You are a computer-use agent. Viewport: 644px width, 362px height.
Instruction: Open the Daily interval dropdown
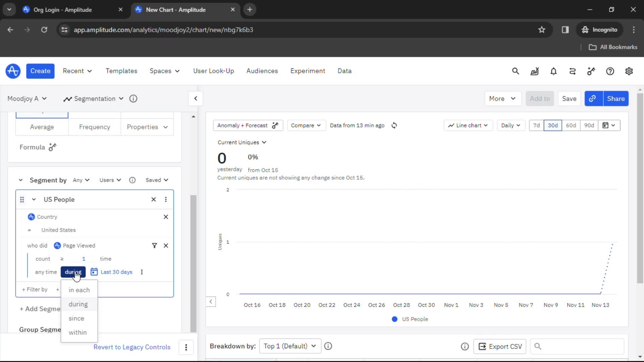pyautogui.click(x=511, y=125)
